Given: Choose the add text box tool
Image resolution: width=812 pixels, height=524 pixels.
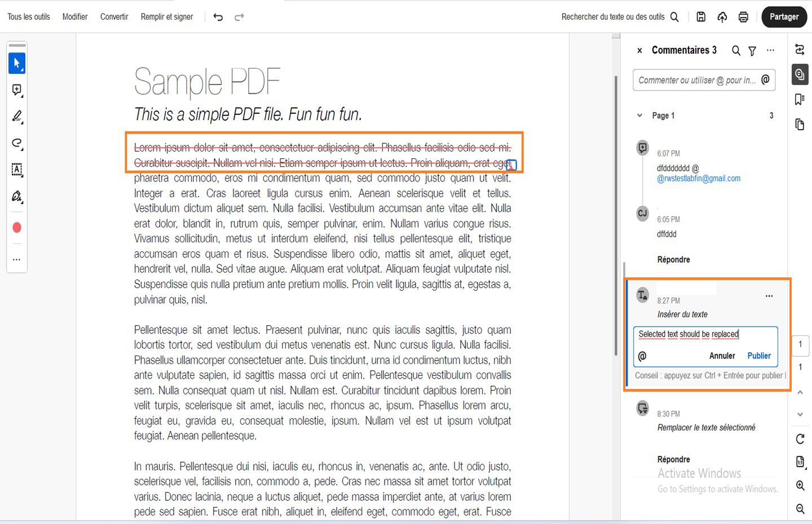Looking at the screenshot, I should (17, 170).
